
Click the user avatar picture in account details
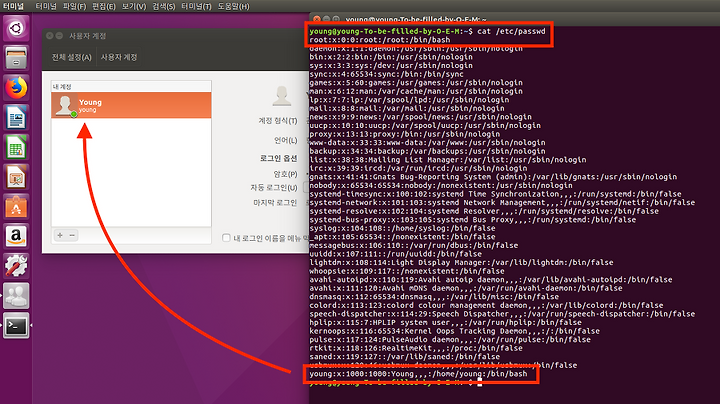coord(281,95)
